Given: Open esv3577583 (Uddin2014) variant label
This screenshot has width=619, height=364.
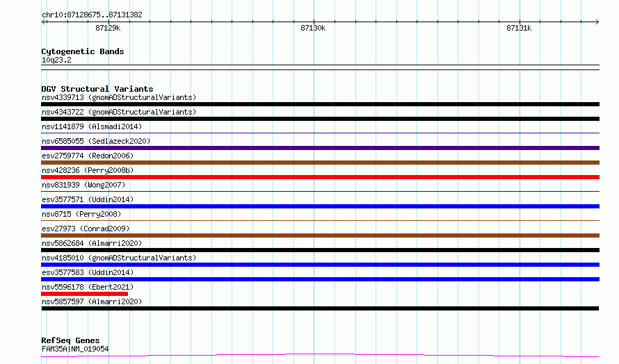Looking at the screenshot, I should point(88,272).
